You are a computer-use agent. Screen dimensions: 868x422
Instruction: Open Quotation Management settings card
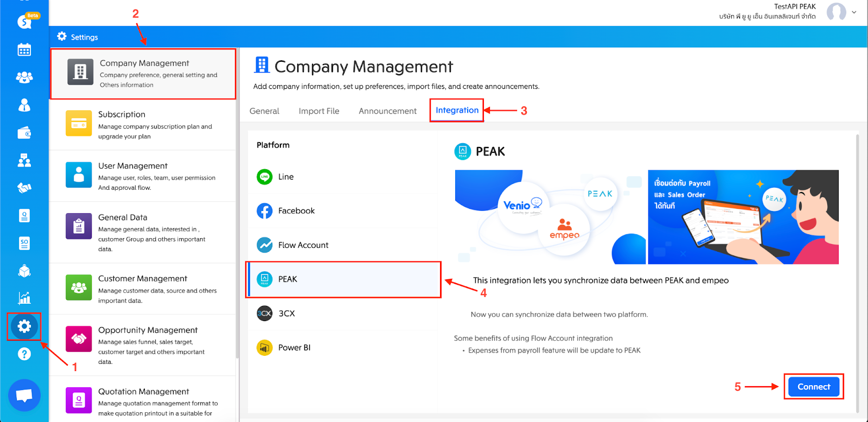coord(143,400)
